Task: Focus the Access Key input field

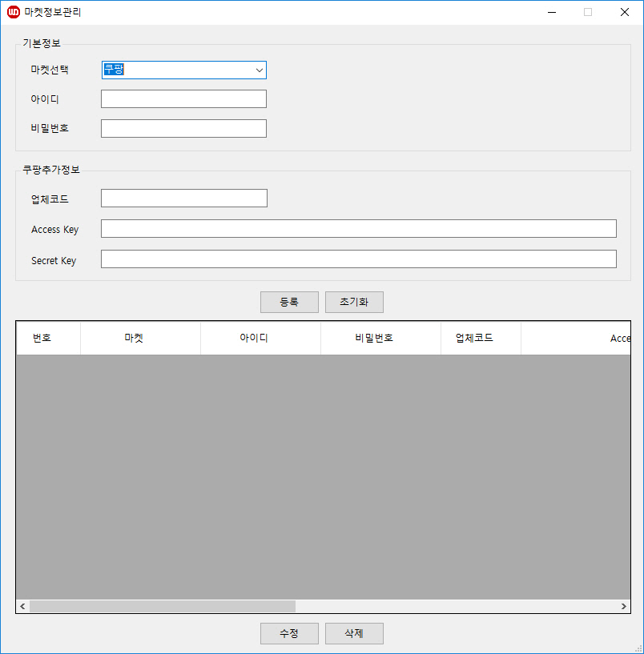Action: [359, 229]
